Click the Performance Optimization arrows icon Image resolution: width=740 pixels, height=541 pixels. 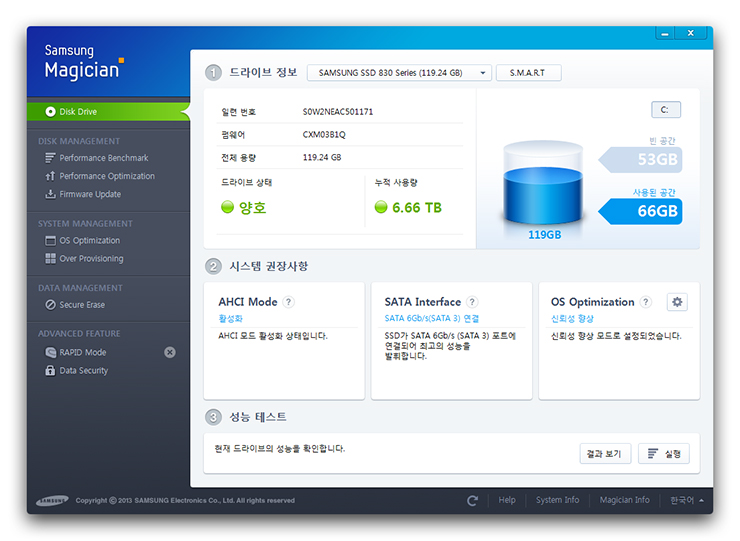pos(50,176)
